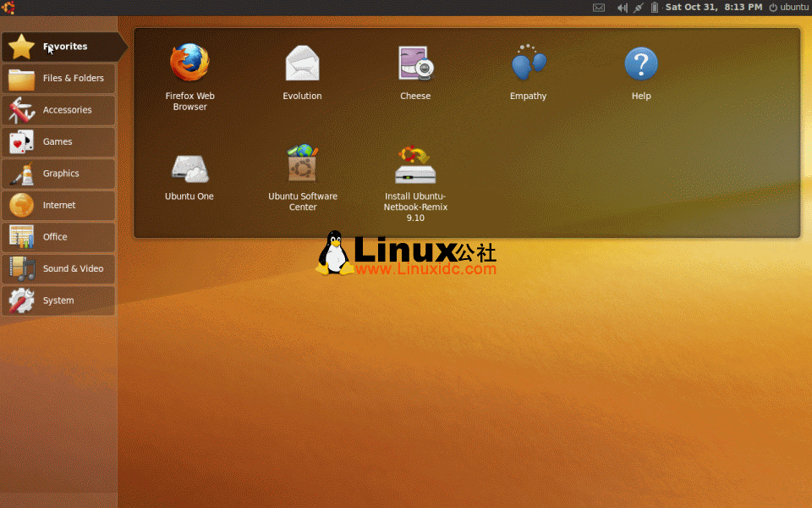Start the Cheese webcam application
Screen dimensions: 812x508
point(415,63)
